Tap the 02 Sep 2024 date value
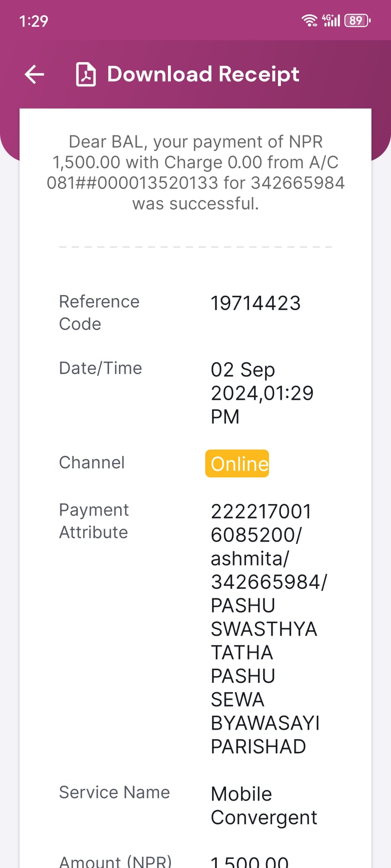 coord(262,393)
